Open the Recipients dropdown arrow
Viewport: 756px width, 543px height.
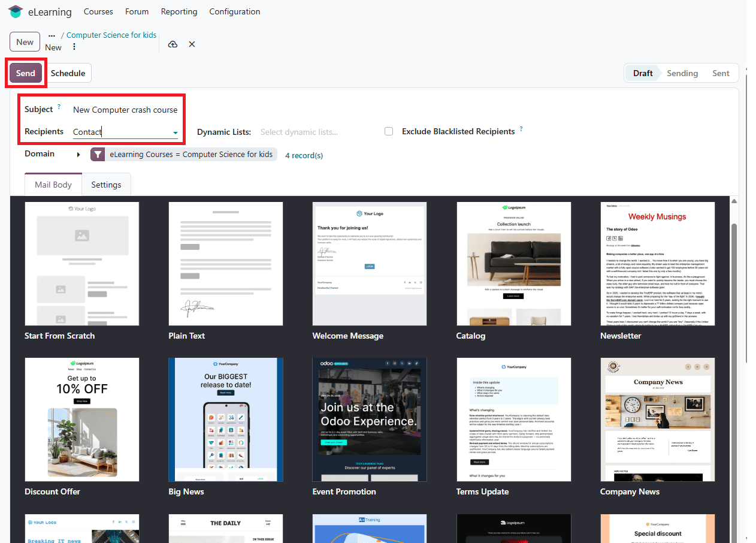pyautogui.click(x=175, y=132)
